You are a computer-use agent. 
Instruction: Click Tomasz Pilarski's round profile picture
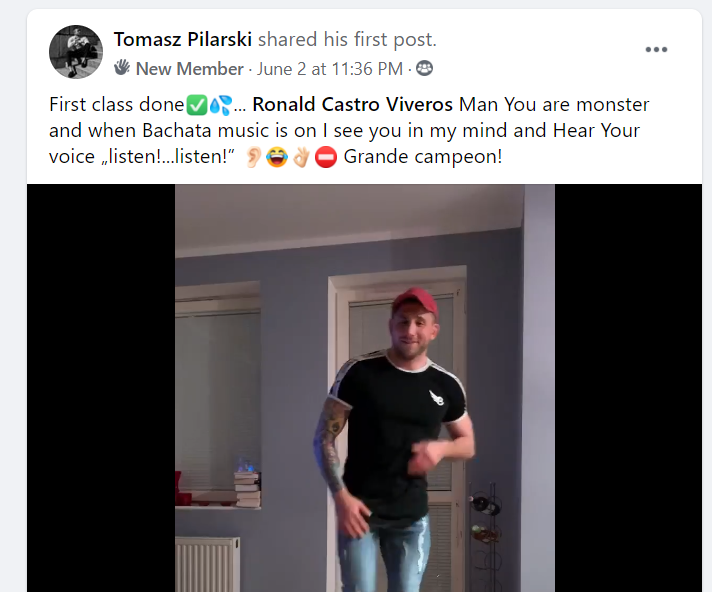(76, 52)
